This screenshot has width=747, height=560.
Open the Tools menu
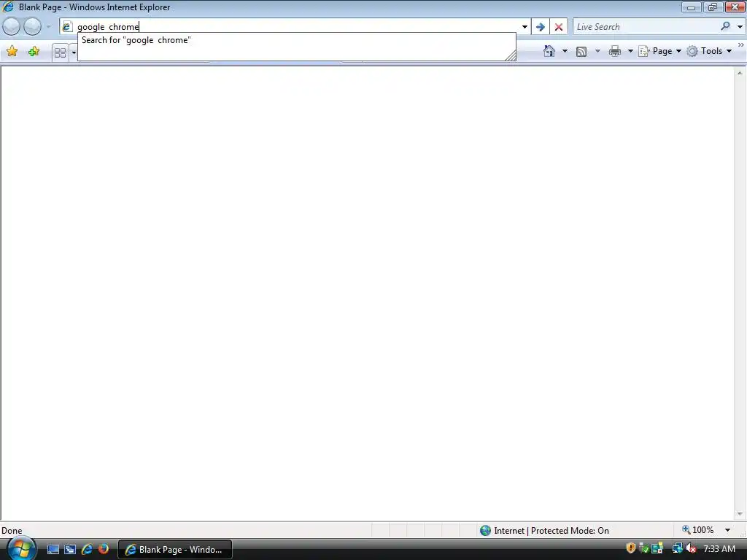click(x=709, y=51)
